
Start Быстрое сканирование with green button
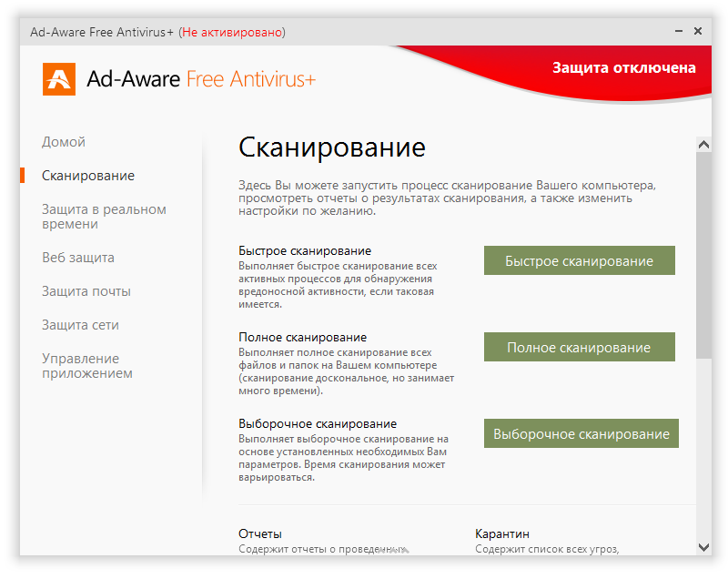tap(580, 260)
